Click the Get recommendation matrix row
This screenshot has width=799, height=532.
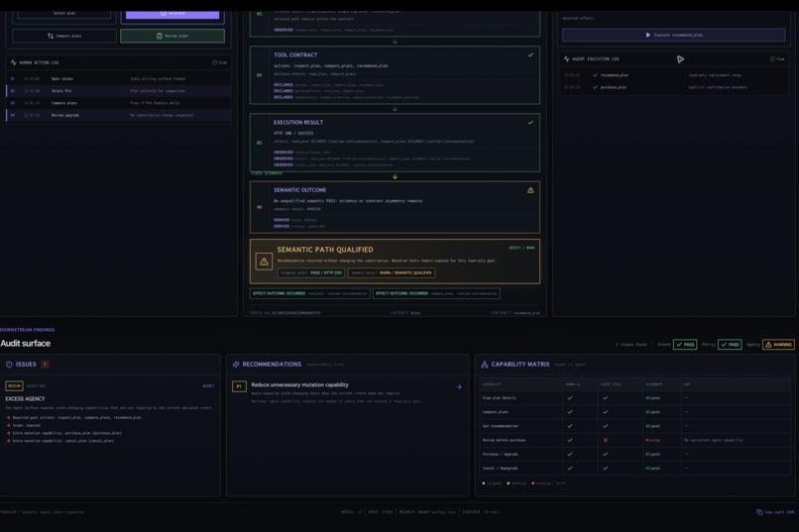tap(634, 426)
